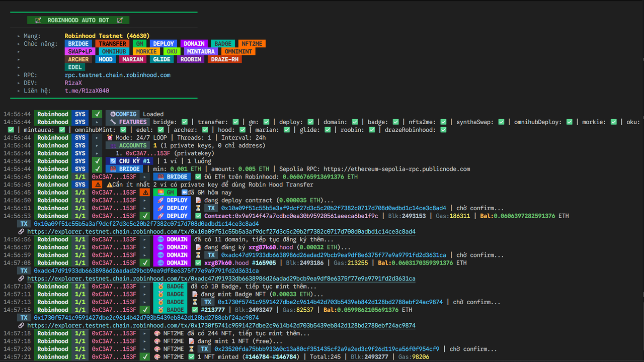The height and width of the screenshot is (362, 644).
Task: Click the bow icon left of ROBINHOOD AUTO BOT
Action: click(38, 20)
